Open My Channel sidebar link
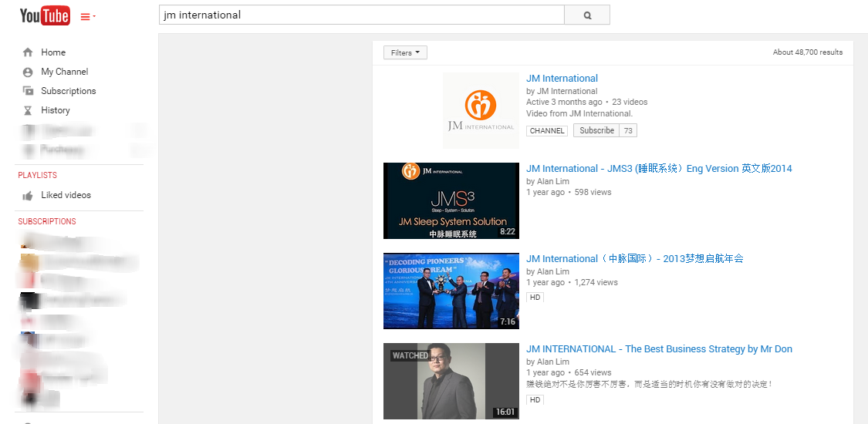868x424 pixels. point(64,72)
